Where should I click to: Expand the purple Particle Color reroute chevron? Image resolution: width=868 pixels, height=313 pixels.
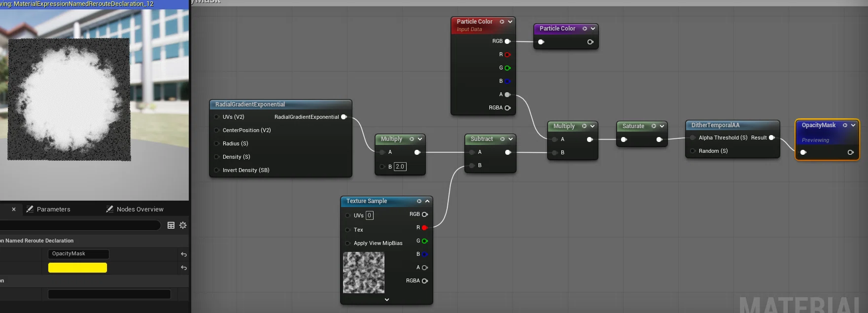(x=593, y=29)
